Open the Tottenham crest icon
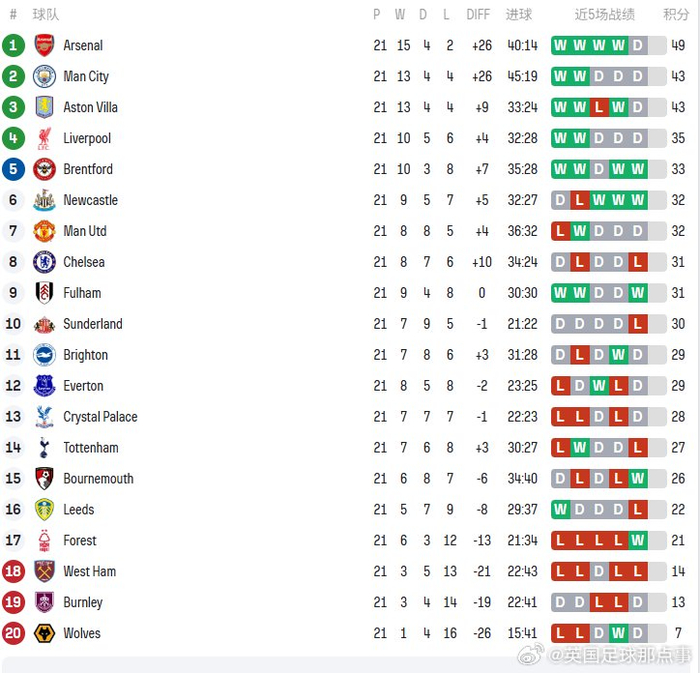Image resolution: width=700 pixels, height=673 pixels. pos(44,448)
